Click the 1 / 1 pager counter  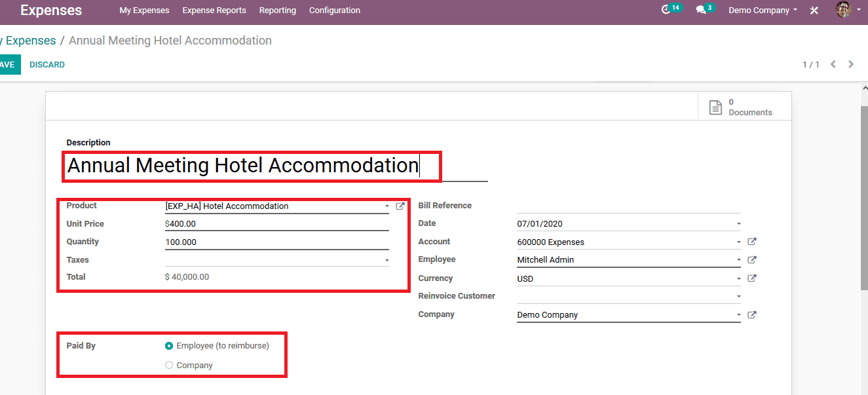(811, 64)
